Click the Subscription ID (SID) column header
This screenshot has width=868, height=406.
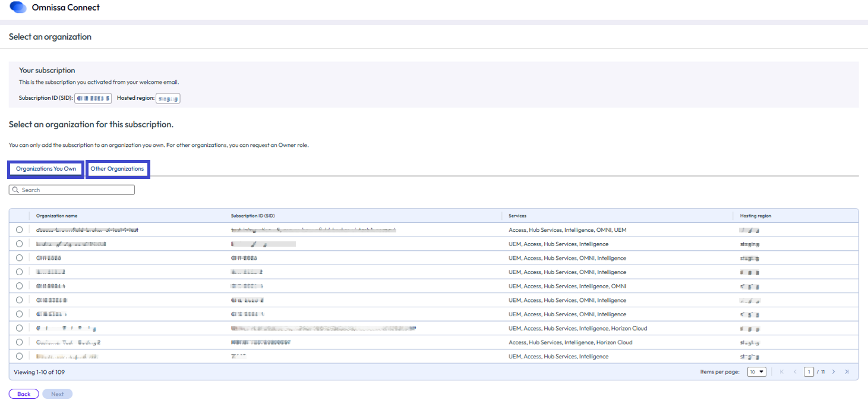252,216
